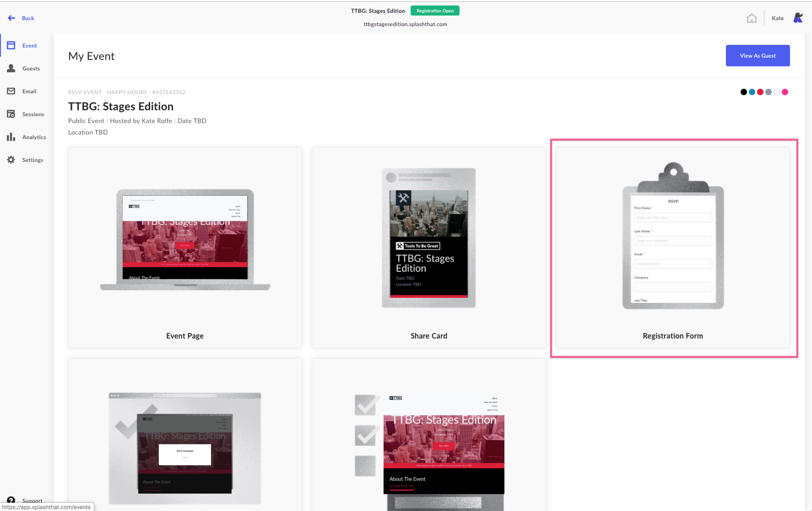
Task: Select Guests in the sidebar
Action: (x=31, y=69)
